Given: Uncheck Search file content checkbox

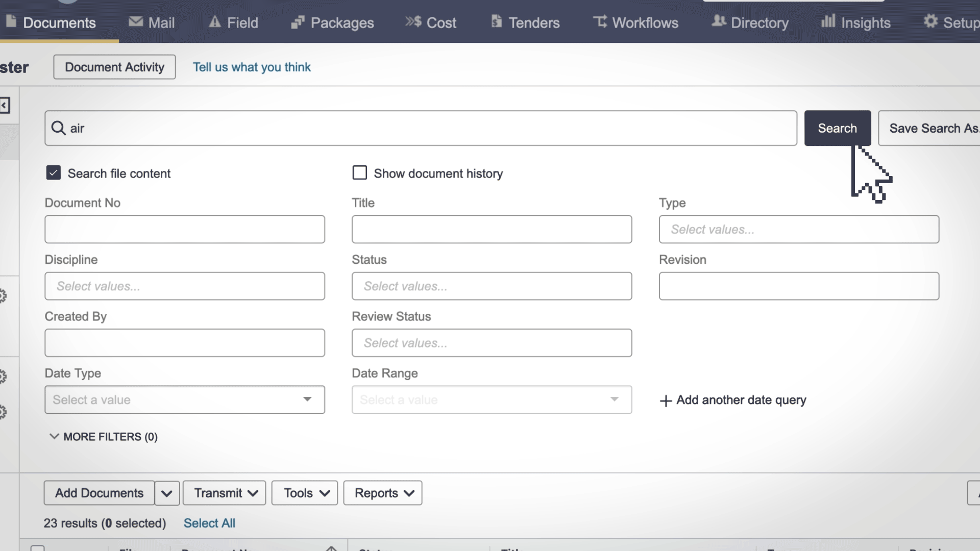Looking at the screenshot, I should tap(54, 173).
